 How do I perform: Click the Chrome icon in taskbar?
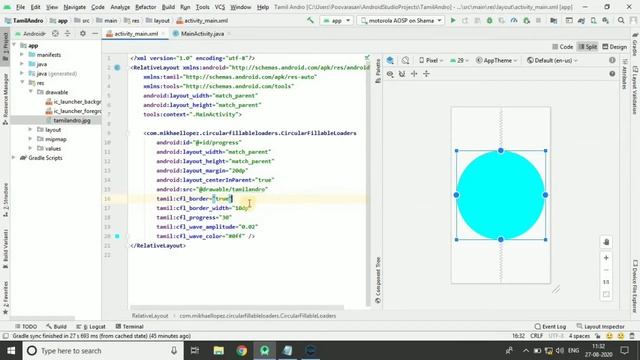click(242, 351)
